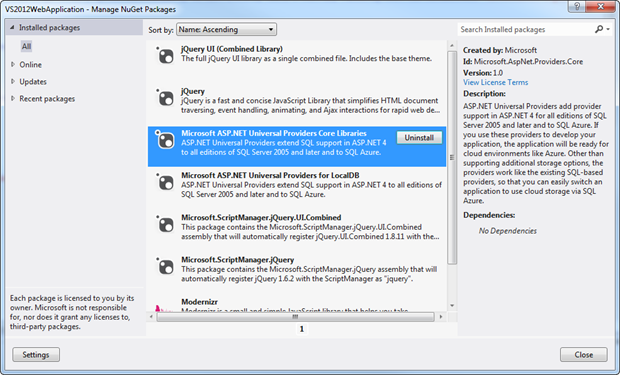Click the help question mark in the title bar
The width and height of the screenshot is (620, 375).
(577, 7)
